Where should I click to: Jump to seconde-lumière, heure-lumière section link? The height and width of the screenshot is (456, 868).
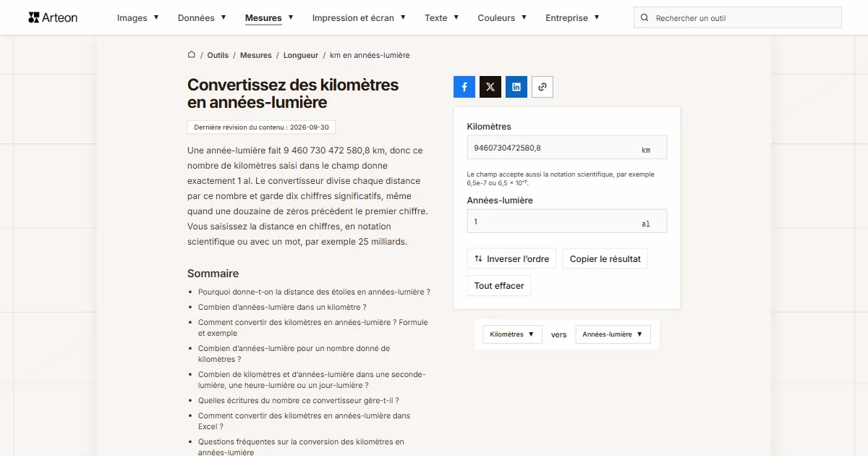click(312, 380)
